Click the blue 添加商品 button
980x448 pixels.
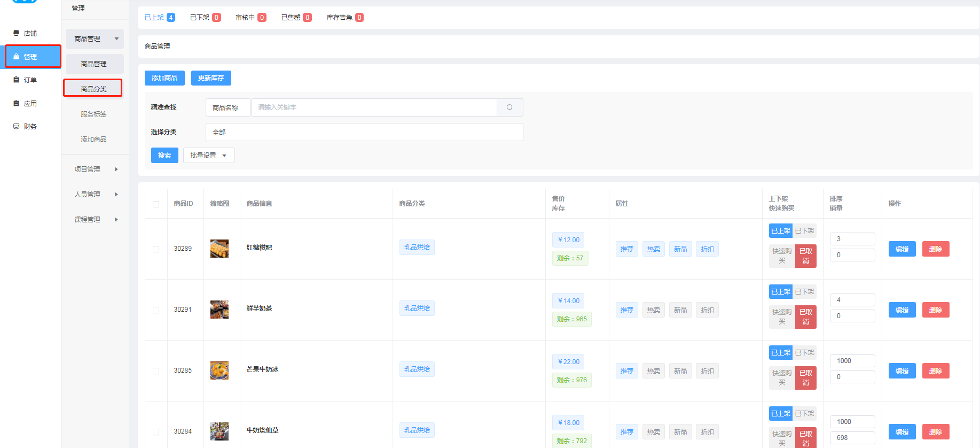tap(164, 78)
